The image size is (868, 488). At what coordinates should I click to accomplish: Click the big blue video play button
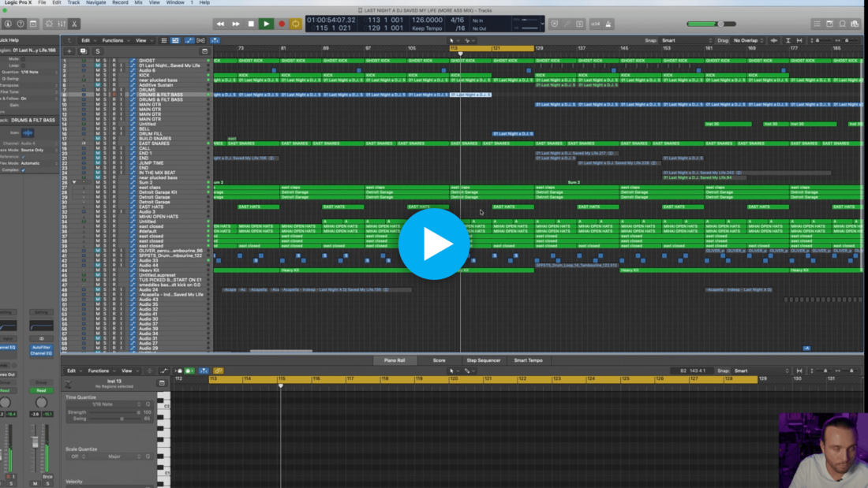433,244
